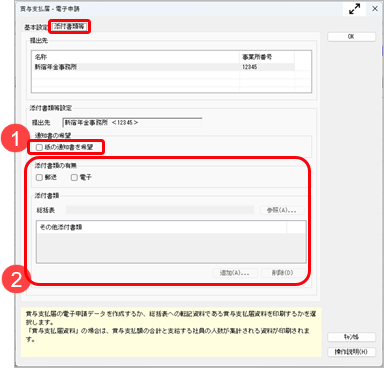This screenshot has width=384, height=368.
Task: Close the 賞与支払届 - 電子申請 dialog
Action: [x=375, y=9]
